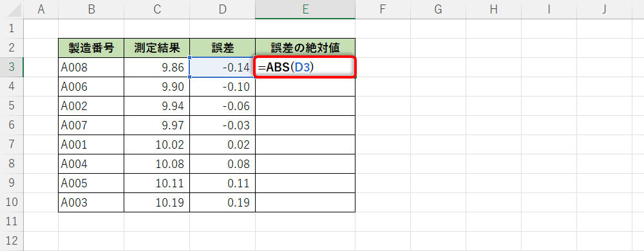Select the cell with value 10.19

[x=156, y=203]
